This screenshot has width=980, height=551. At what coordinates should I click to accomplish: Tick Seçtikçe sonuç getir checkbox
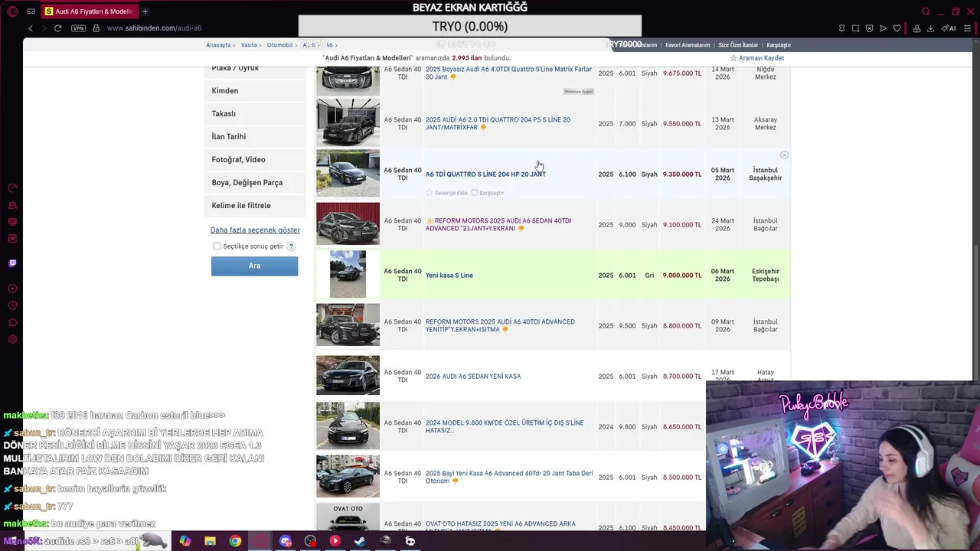(217, 246)
